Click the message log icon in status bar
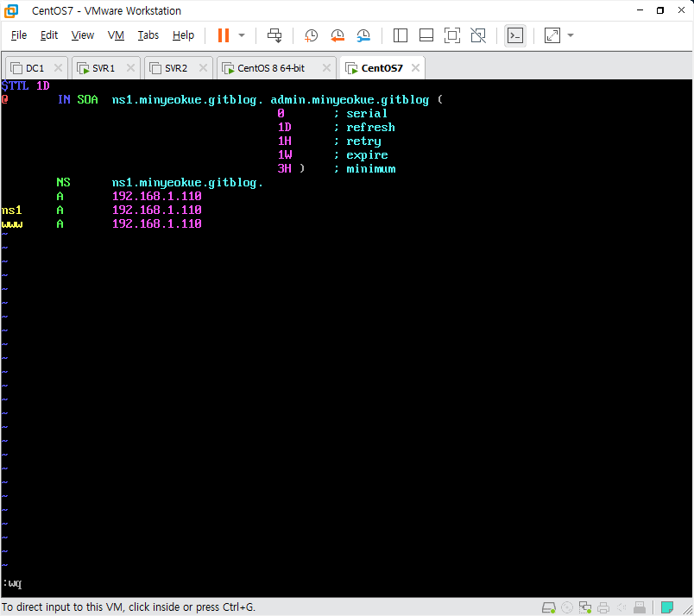694x616 pixels. click(x=667, y=607)
